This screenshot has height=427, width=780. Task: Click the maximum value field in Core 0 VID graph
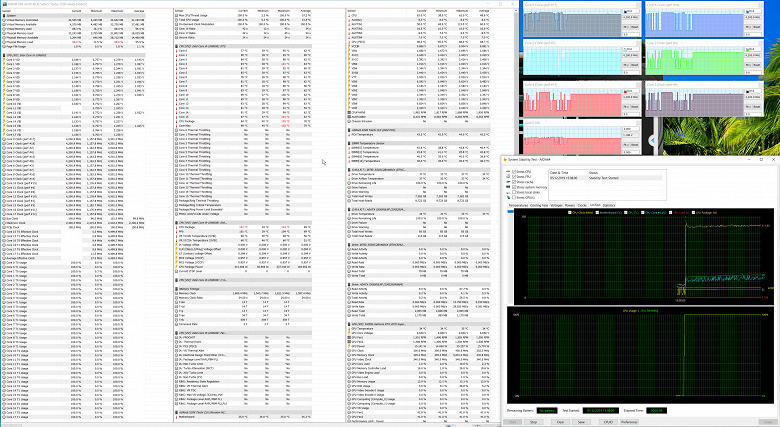631,129
